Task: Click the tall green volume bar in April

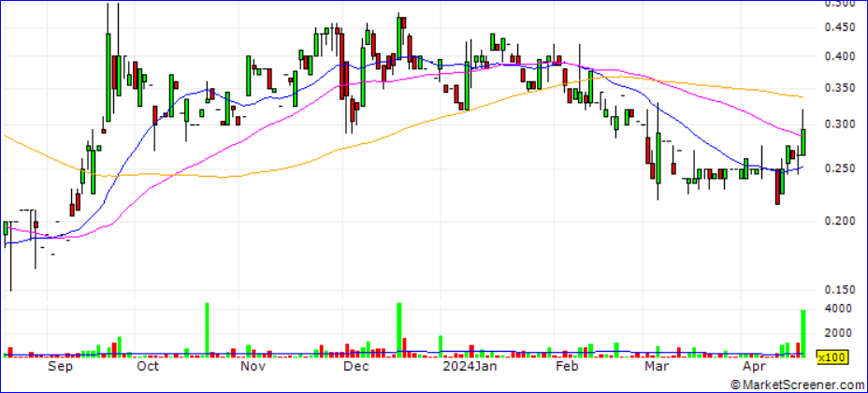Action: (803, 333)
